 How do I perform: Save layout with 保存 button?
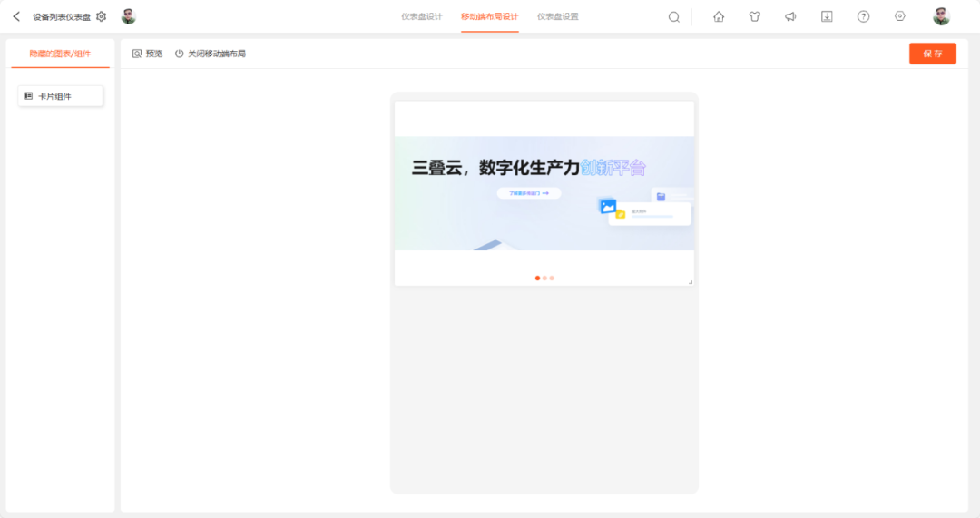pyautogui.click(x=933, y=54)
